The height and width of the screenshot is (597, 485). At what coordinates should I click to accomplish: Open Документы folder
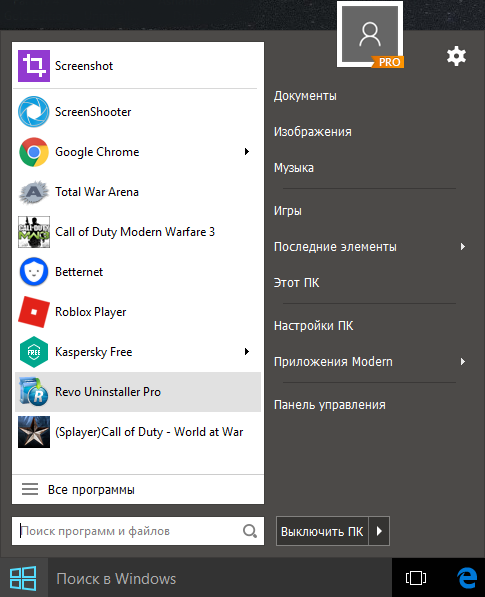(305, 96)
